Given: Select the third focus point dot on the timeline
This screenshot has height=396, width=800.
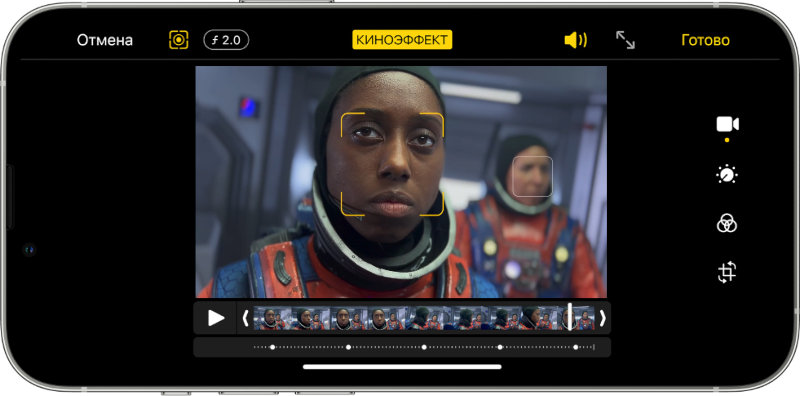Looking at the screenshot, I should pos(424,347).
